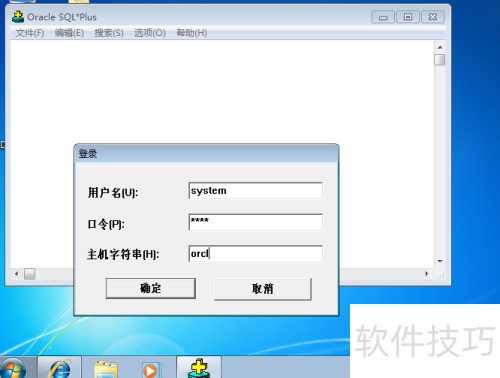Image resolution: width=500 pixels, height=378 pixels.
Task: Focus the 主机字符串 field containing orcl
Action: click(256, 254)
